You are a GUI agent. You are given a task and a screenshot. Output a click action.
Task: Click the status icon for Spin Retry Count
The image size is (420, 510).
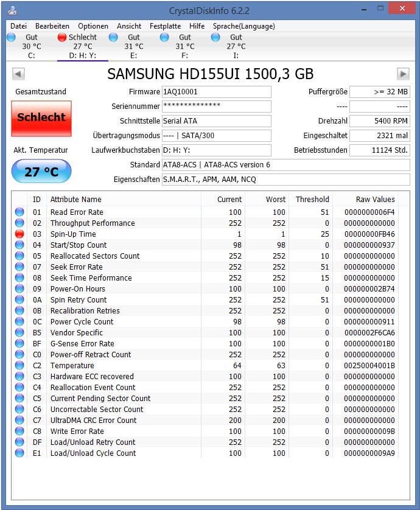pos(19,299)
